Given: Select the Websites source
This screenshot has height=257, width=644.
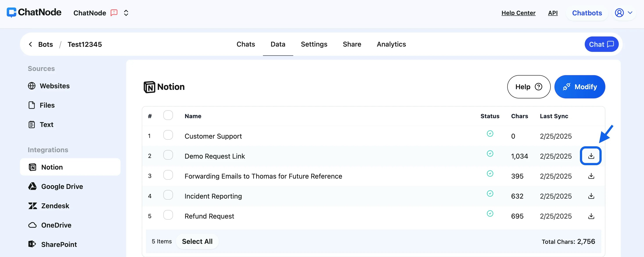Looking at the screenshot, I should 54,86.
